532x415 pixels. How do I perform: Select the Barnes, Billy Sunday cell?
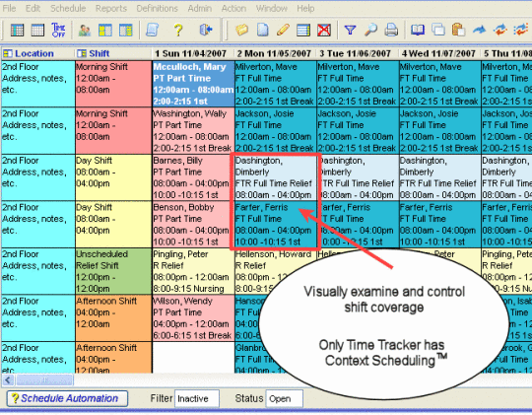coord(193,177)
